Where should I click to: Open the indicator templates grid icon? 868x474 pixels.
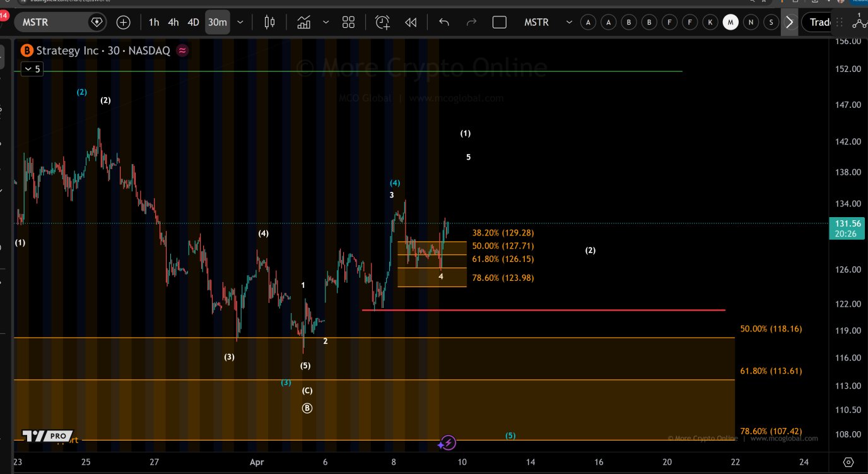pyautogui.click(x=348, y=23)
